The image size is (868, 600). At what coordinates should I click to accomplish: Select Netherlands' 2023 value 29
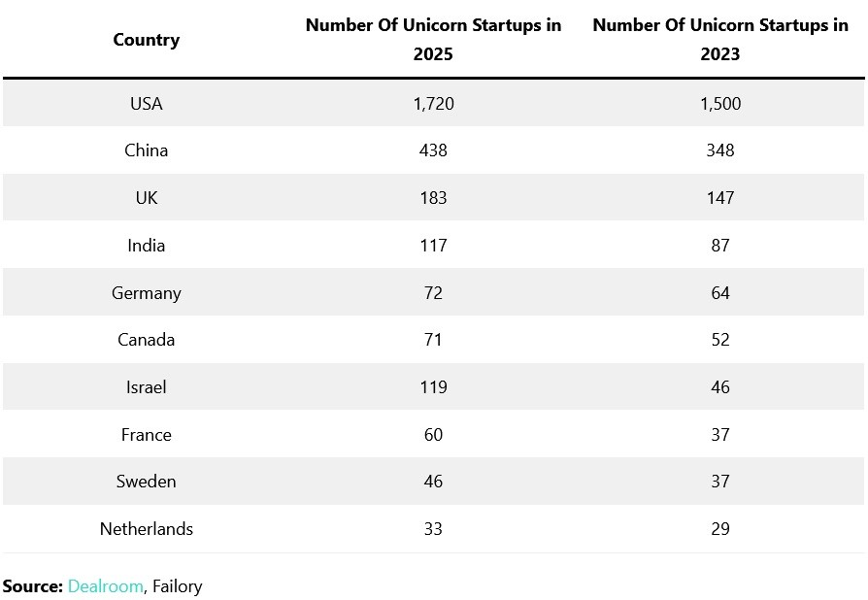(x=720, y=529)
